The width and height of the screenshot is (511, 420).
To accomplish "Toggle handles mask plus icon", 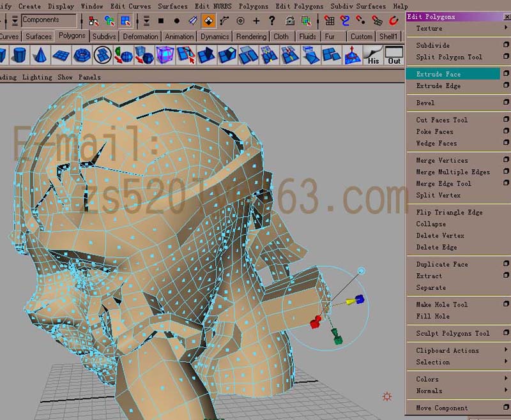I will click(x=257, y=21).
